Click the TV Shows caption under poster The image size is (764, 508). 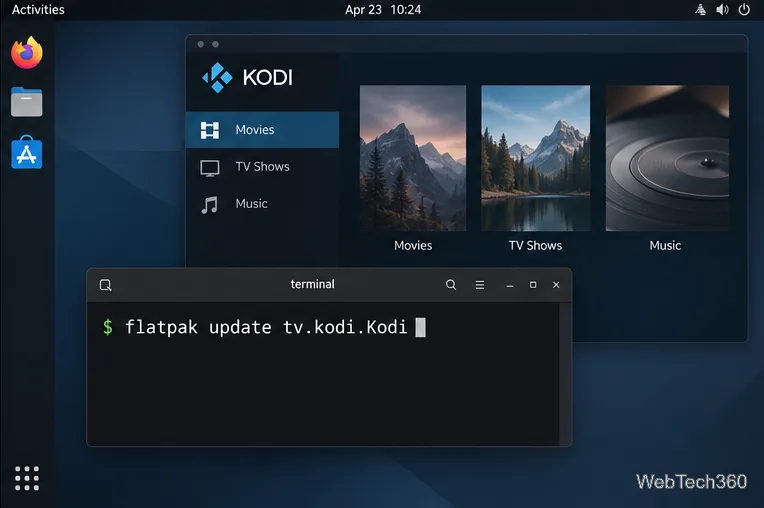point(535,245)
